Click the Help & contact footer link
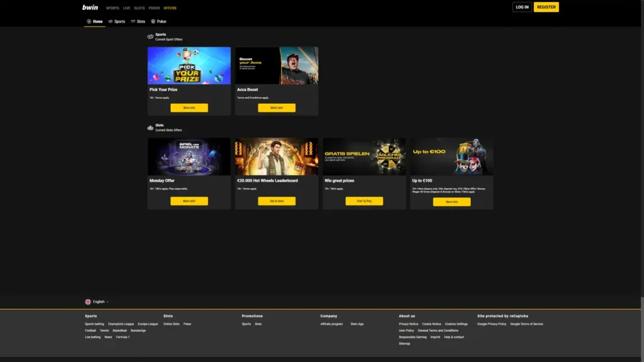This screenshot has width=644, height=362. coord(454,337)
